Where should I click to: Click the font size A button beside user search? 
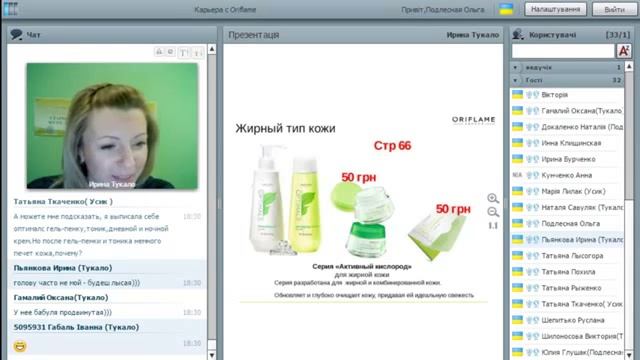pos(624,51)
